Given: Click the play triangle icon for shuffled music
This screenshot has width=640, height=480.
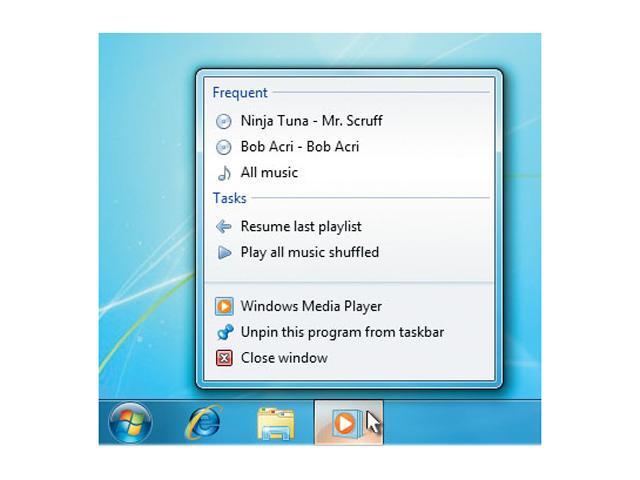Looking at the screenshot, I should [224, 253].
